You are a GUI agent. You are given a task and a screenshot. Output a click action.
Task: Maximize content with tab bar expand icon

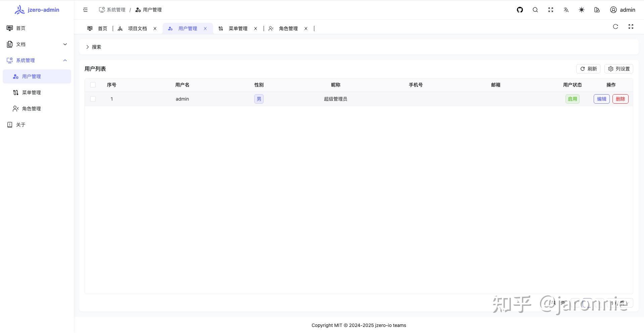click(x=631, y=26)
